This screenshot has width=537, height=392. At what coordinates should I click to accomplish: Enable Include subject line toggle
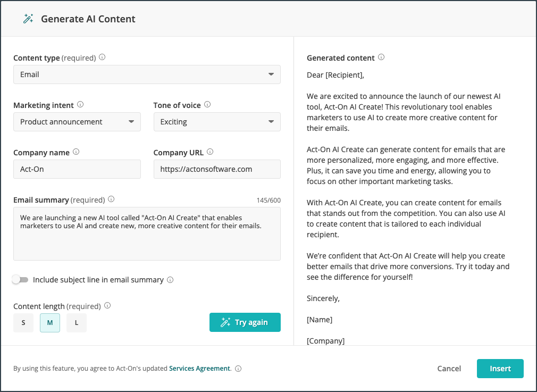point(20,280)
